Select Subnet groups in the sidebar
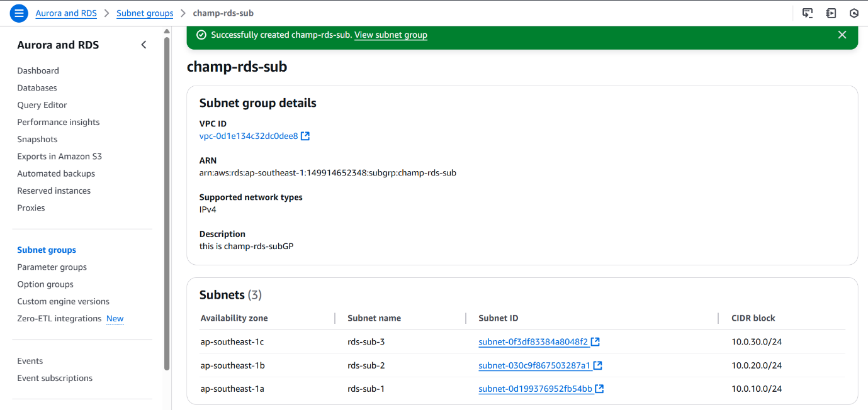868x410 pixels. pyautogui.click(x=47, y=250)
